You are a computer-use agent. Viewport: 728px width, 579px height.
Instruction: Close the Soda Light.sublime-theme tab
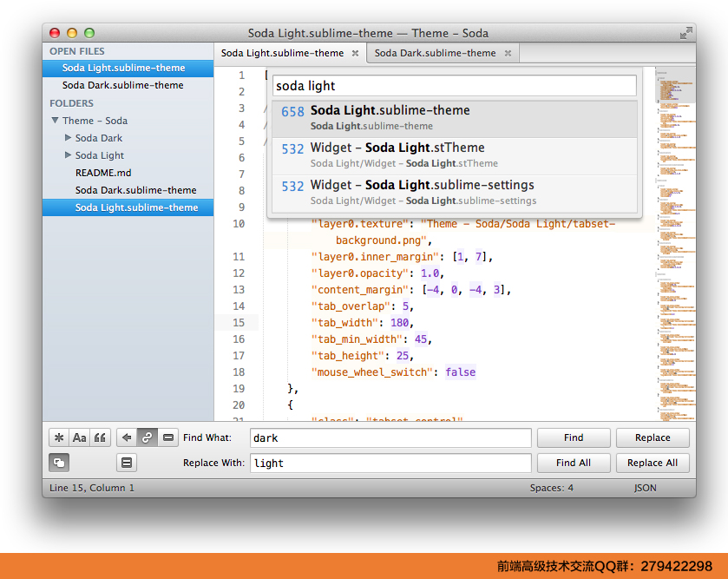pyautogui.click(x=355, y=52)
